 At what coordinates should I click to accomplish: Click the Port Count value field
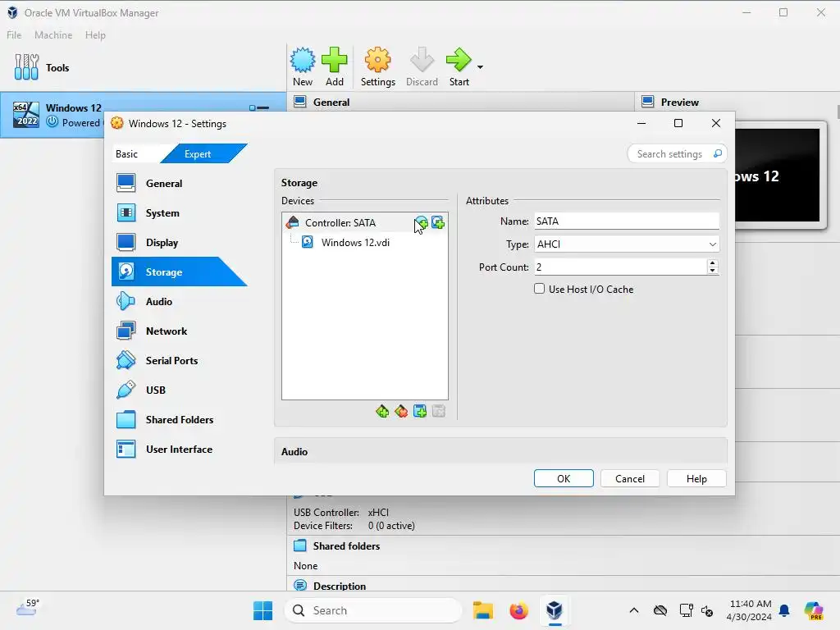620,267
